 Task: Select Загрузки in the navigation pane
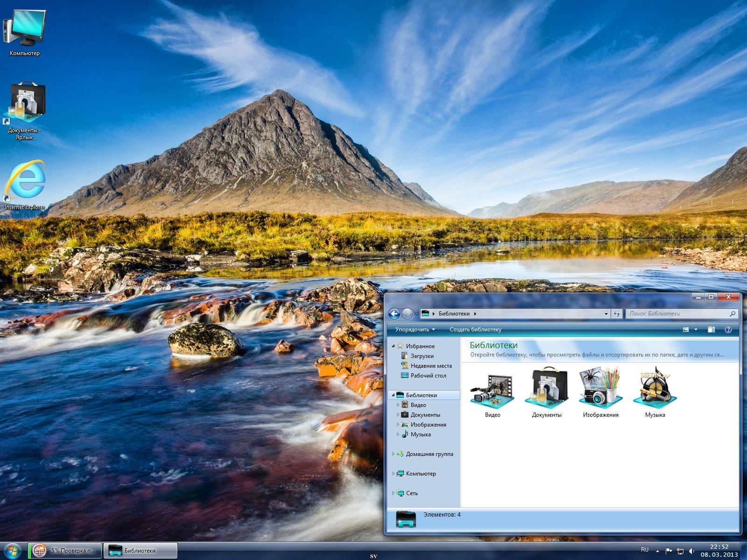[x=422, y=356]
